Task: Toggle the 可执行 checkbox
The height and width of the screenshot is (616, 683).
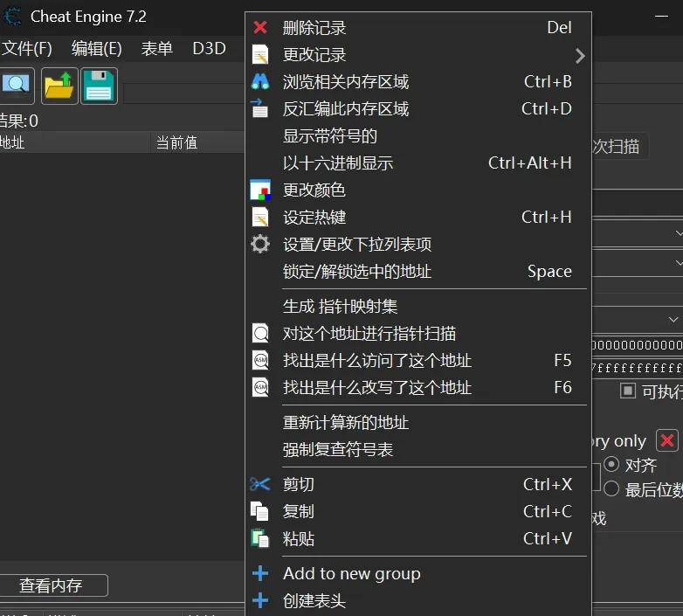Action: [x=628, y=391]
